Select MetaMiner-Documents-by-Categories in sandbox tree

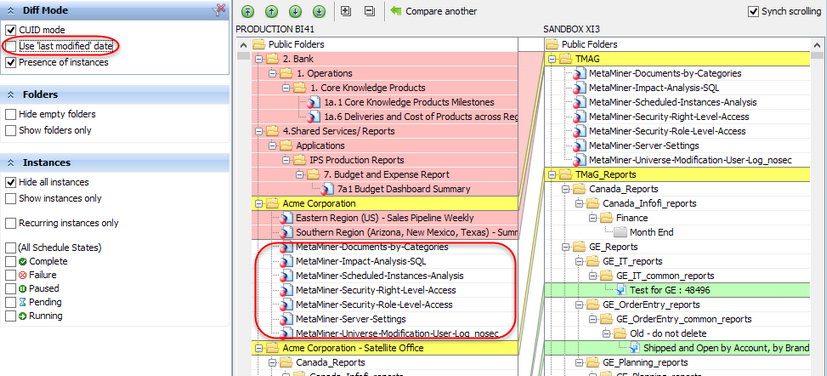[x=665, y=73]
